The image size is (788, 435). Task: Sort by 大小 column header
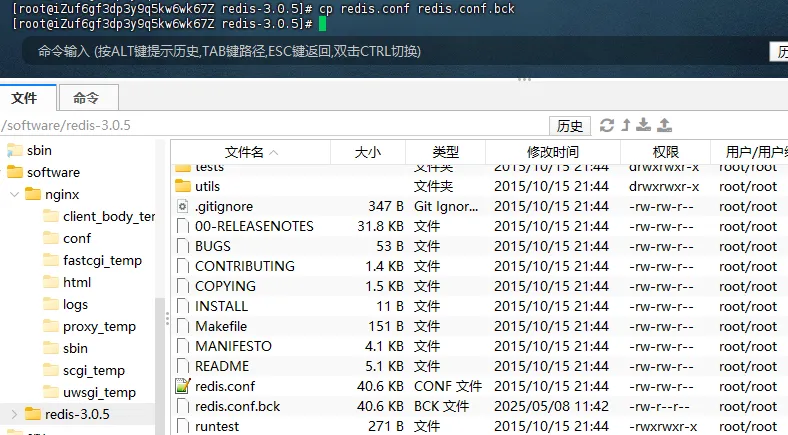coord(368,152)
